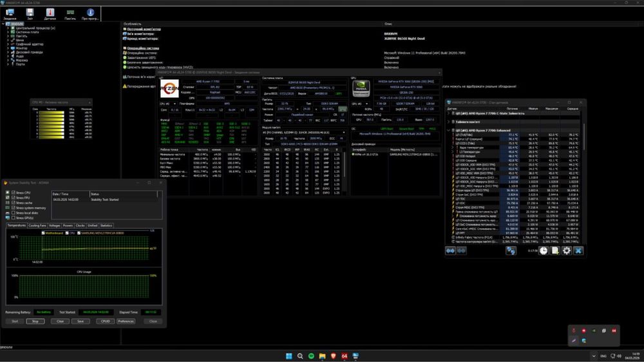Click the Save button in the stability test

(80, 321)
